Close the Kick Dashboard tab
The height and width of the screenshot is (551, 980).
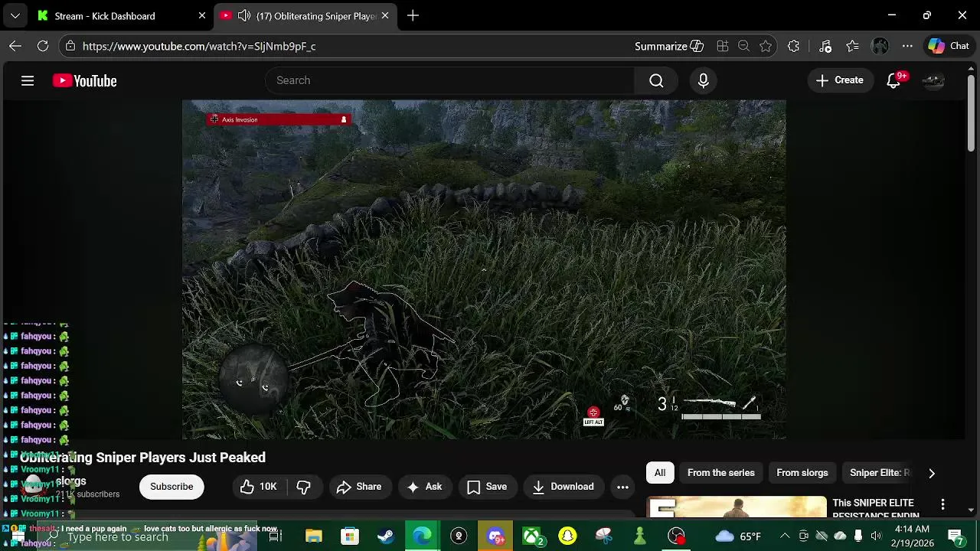point(202,16)
